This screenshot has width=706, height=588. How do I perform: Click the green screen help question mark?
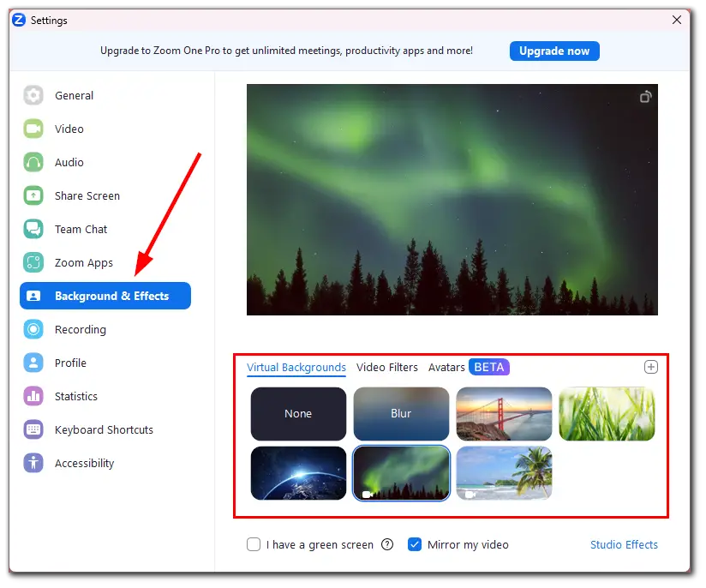coord(387,545)
